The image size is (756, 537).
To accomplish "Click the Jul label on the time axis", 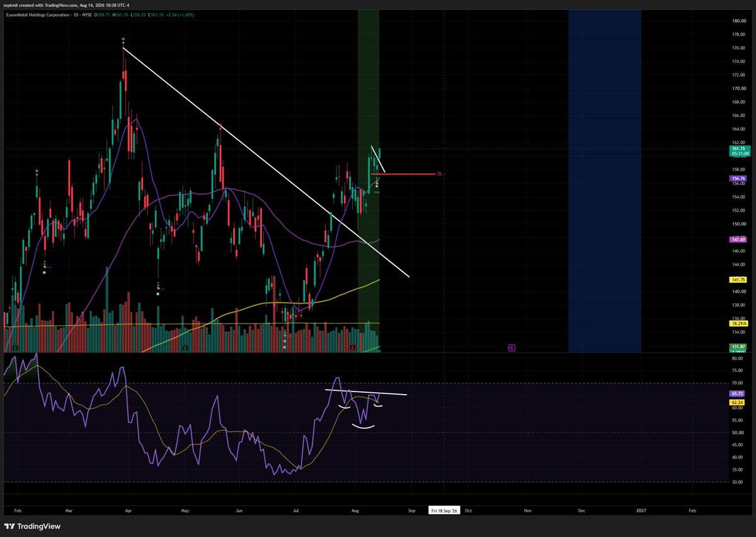I will tap(296, 511).
